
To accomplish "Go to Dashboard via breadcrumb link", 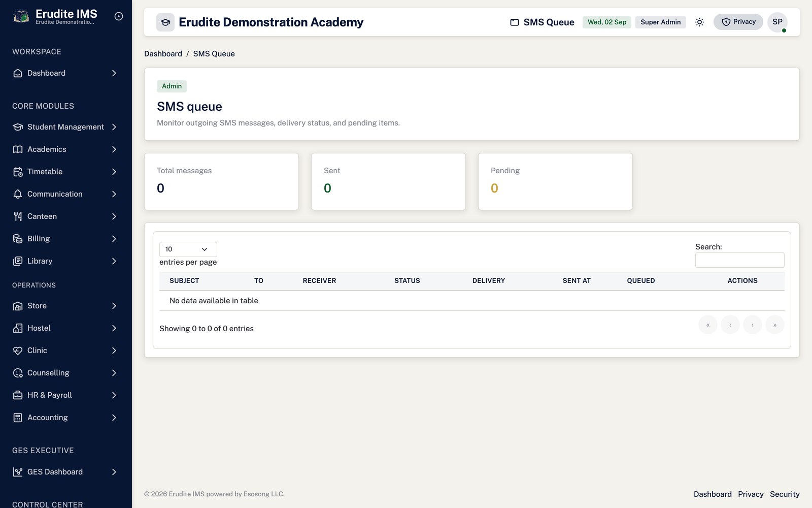I will 163,54.
